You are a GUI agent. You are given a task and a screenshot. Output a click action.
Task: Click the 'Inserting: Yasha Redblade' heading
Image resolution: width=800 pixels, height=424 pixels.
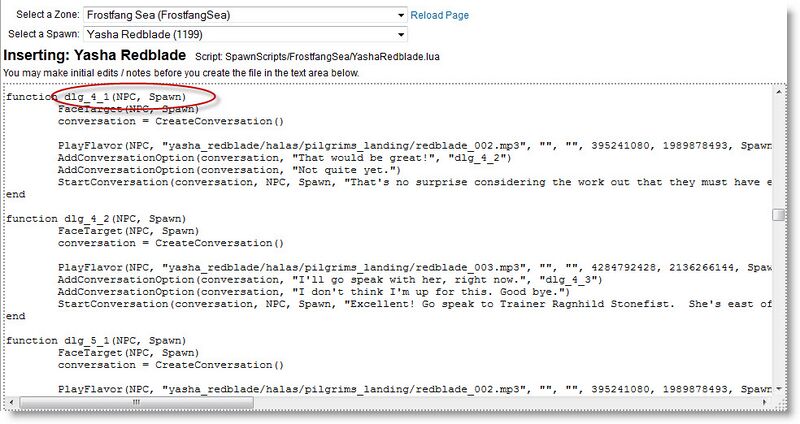coord(94,55)
